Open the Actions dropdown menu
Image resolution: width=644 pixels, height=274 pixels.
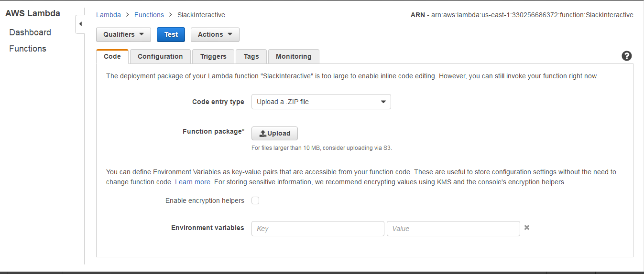pyautogui.click(x=215, y=34)
